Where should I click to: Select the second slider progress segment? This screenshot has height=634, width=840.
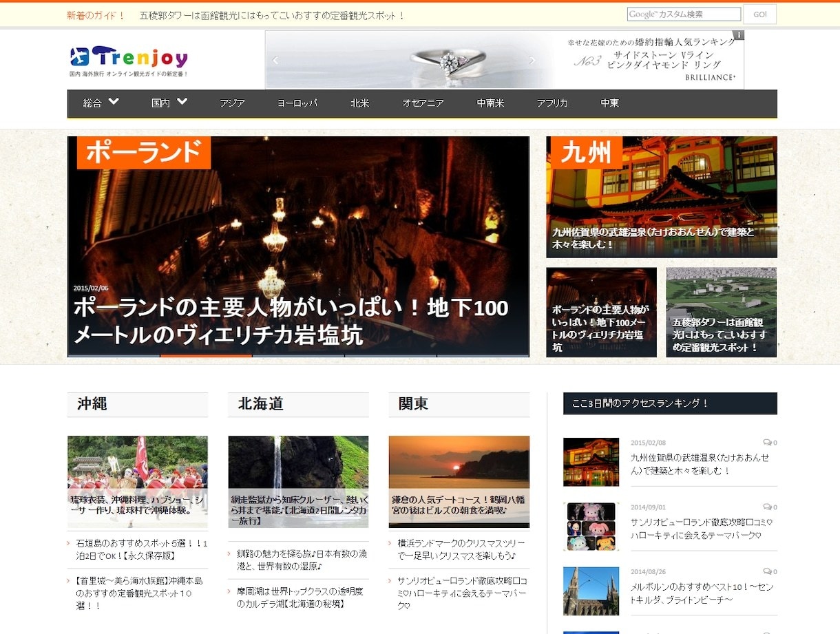coord(206,356)
